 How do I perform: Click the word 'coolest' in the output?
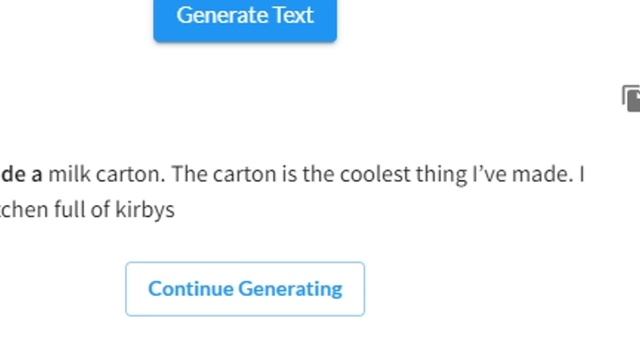point(375,174)
